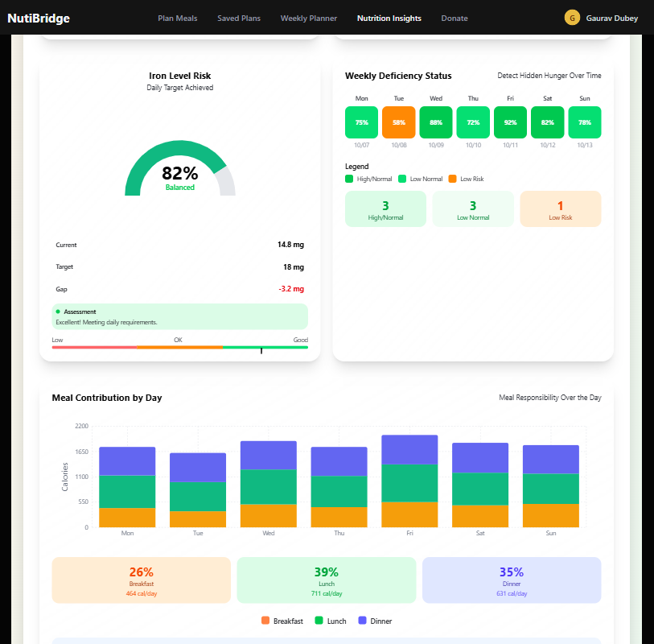Click Gaurav Dubey profile name
Screen dimensions: 654x644
click(611, 19)
